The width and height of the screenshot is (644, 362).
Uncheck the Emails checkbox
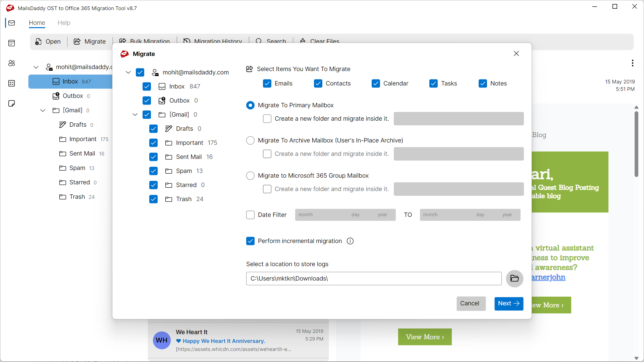coord(267,83)
